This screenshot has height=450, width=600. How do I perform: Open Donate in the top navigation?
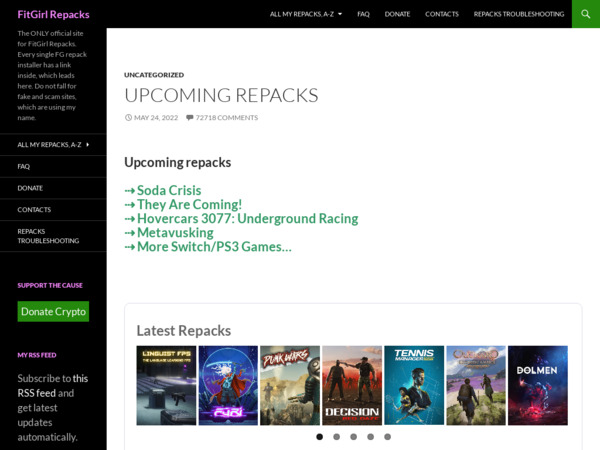point(397,14)
